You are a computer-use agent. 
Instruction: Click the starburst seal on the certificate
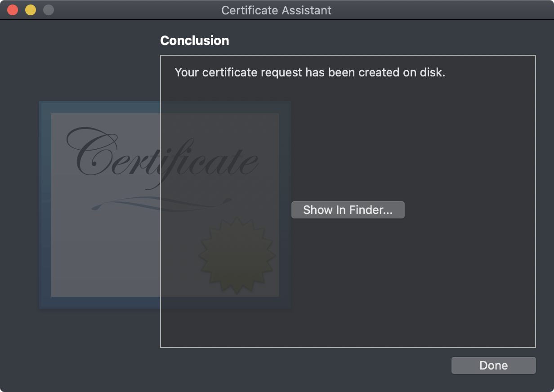(x=237, y=255)
